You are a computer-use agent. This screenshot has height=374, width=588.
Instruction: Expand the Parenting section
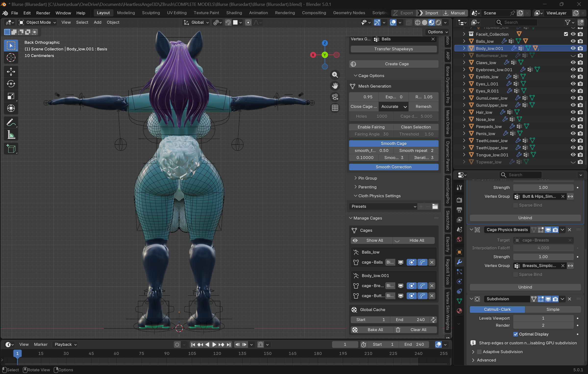(365, 187)
